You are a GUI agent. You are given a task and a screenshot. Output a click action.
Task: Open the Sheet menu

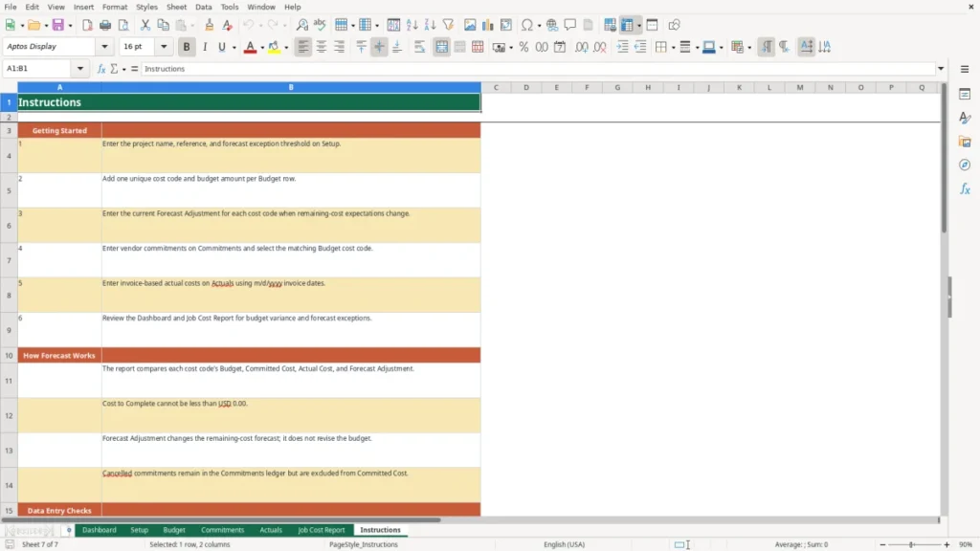(x=176, y=7)
